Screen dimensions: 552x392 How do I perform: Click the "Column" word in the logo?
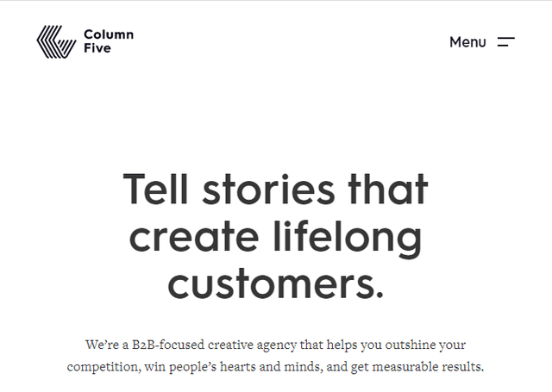pos(109,34)
